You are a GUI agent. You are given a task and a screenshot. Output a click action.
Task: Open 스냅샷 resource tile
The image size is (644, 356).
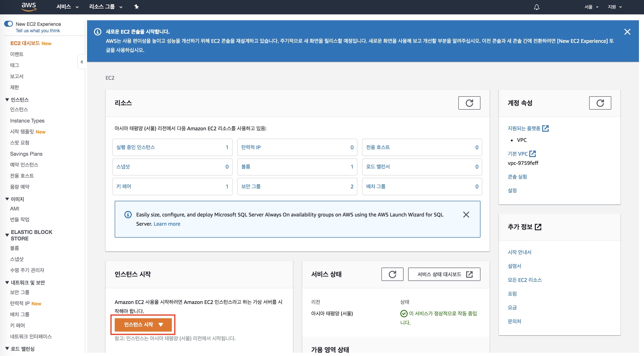pos(173,167)
